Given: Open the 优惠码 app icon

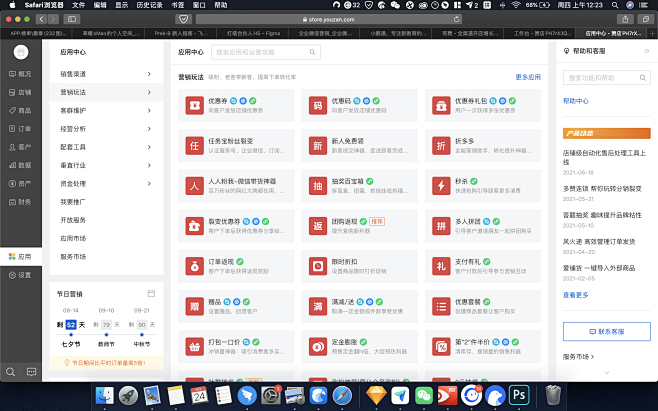Looking at the screenshot, I should coord(318,105).
